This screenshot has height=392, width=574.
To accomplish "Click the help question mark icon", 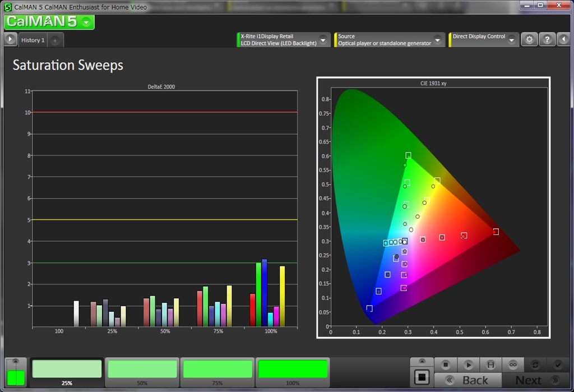I will tap(547, 40).
